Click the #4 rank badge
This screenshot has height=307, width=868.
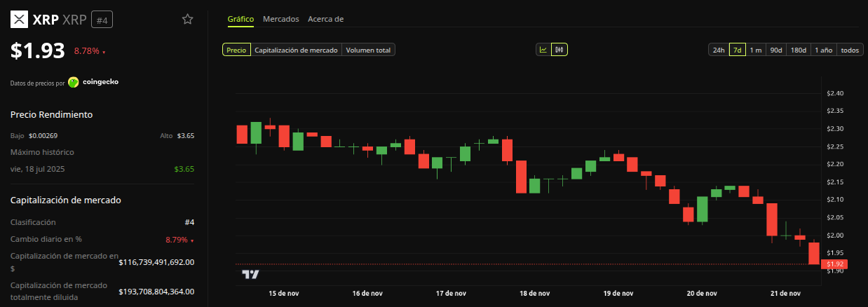pos(102,20)
